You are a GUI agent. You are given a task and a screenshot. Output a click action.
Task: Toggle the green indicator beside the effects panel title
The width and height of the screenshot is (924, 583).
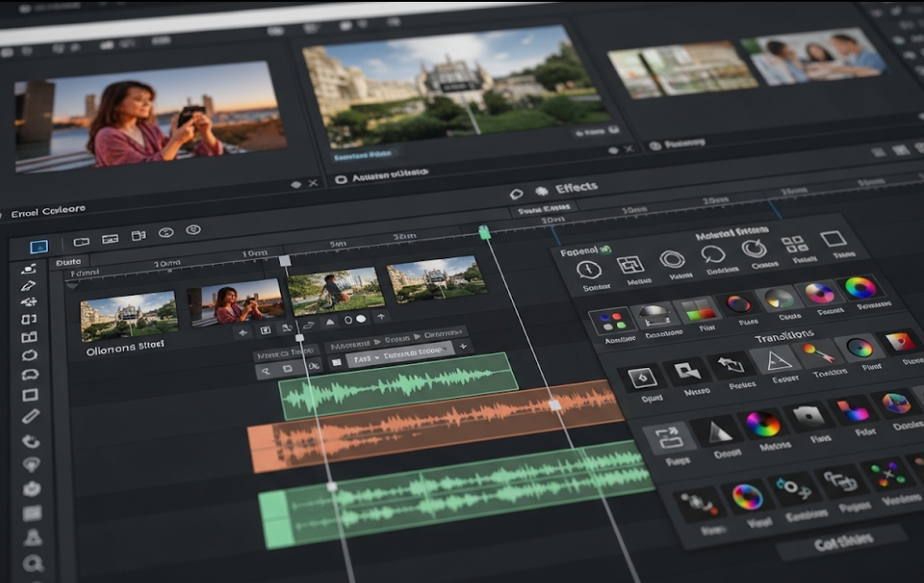[x=605, y=250]
